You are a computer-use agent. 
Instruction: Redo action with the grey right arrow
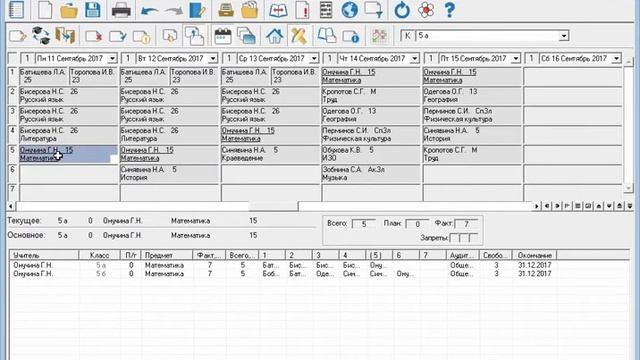173,10
